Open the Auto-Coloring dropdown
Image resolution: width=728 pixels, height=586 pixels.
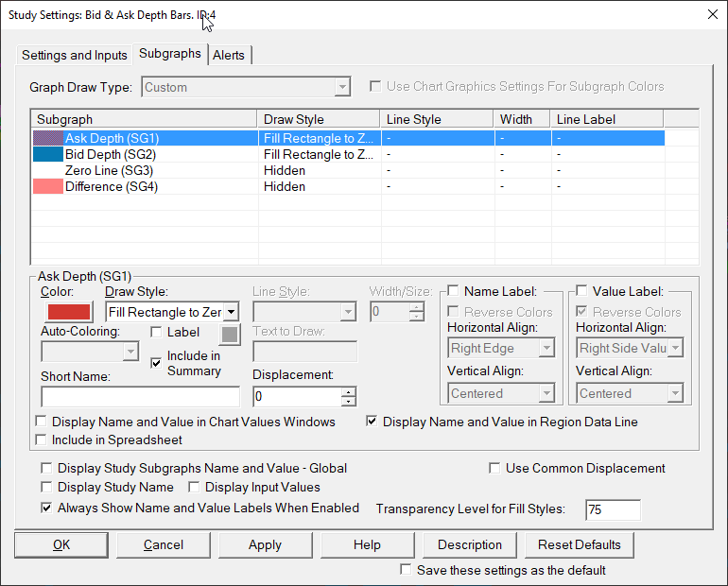(130, 352)
